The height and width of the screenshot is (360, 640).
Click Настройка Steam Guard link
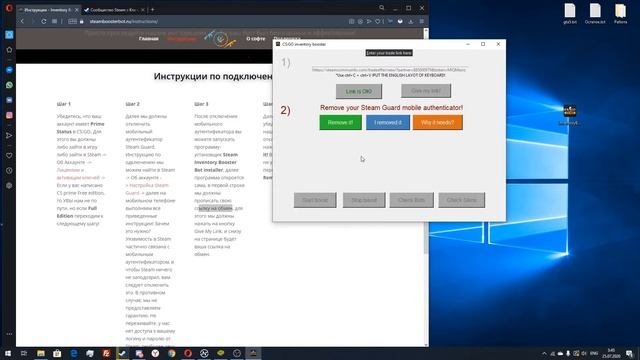point(147,189)
